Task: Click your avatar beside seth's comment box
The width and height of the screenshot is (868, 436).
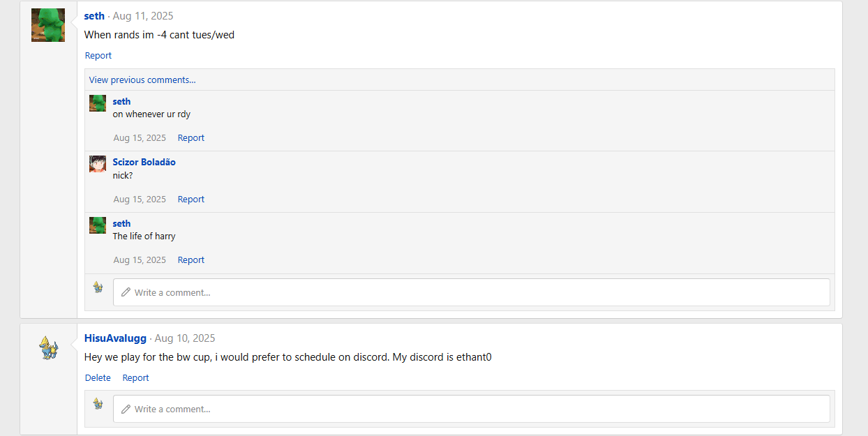Action: (98, 287)
